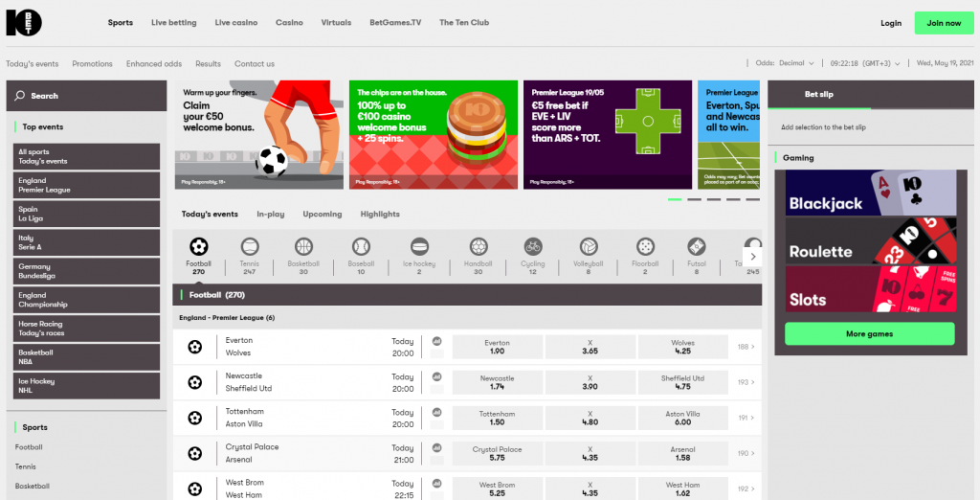980x500 pixels.
Task: Click football icon beside Crystal Palace match
Action: click(x=195, y=453)
